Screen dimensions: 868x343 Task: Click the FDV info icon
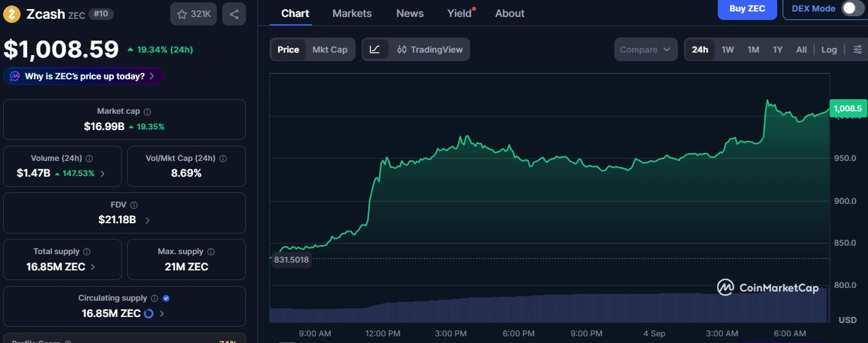pos(134,206)
